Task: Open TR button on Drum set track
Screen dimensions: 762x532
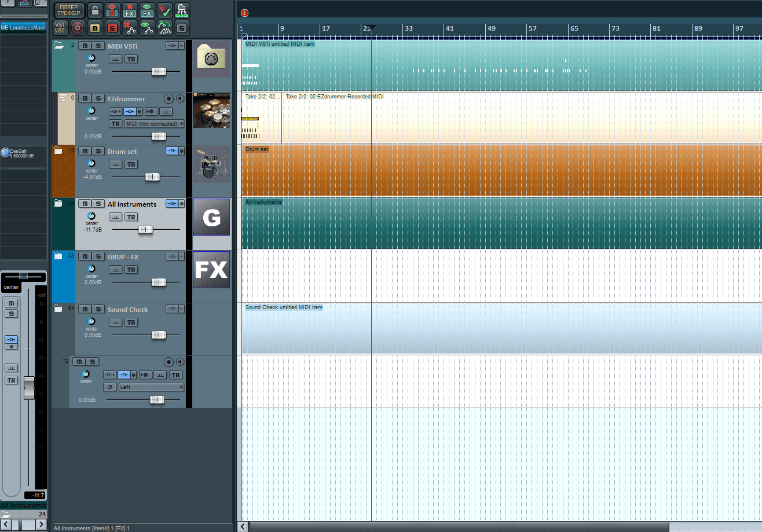Action: coord(131,164)
